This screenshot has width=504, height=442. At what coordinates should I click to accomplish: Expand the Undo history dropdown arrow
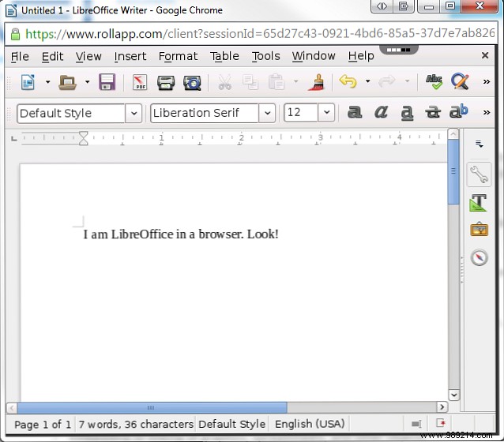[367, 81]
